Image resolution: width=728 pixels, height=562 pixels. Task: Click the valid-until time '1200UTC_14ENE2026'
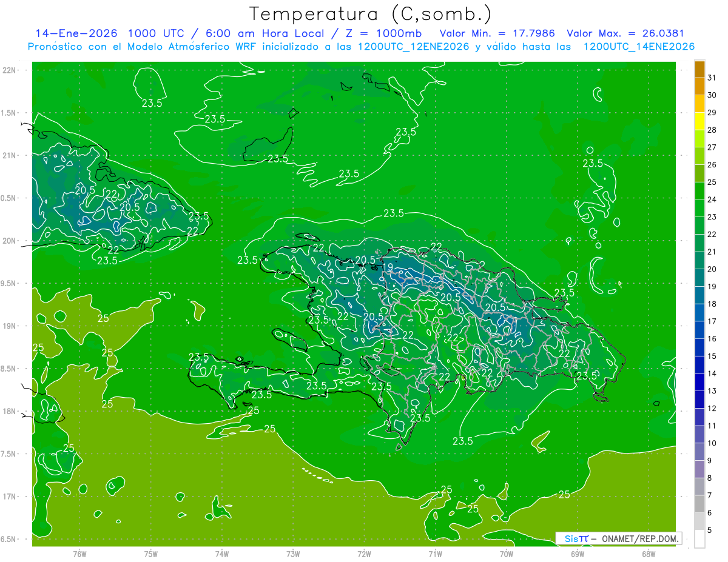tap(639, 47)
